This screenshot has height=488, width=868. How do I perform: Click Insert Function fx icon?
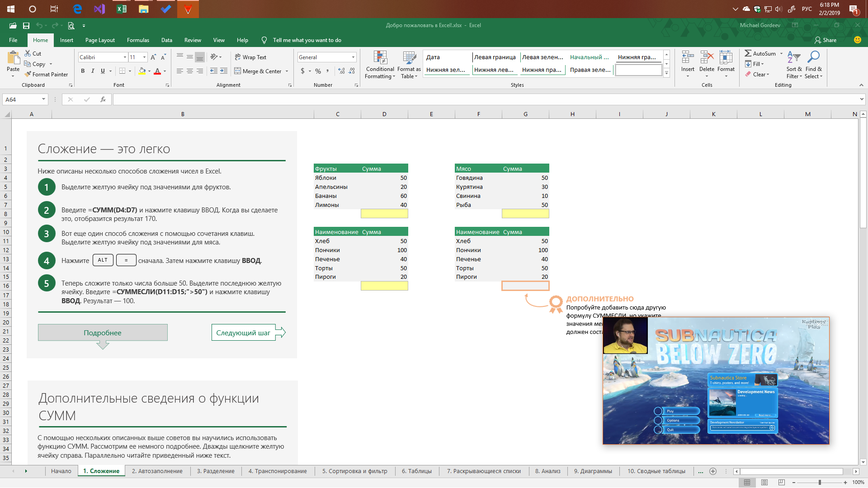pos(103,99)
